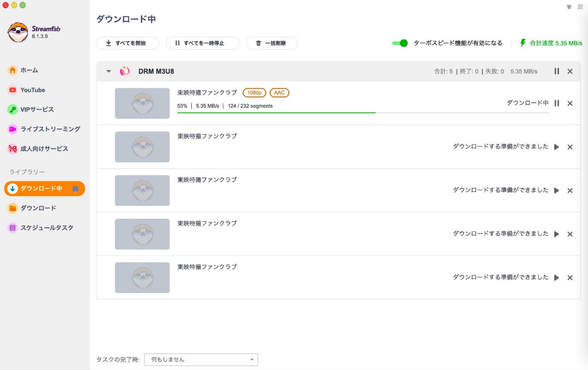Image resolution: width=588 pixels, height=370 pixels.
Task: Collapse the DRM M3U8 group
Action: tap(109, 71)
